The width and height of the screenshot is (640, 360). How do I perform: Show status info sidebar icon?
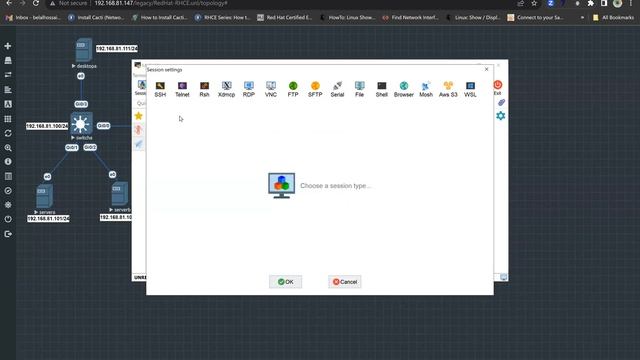[8, 162]
